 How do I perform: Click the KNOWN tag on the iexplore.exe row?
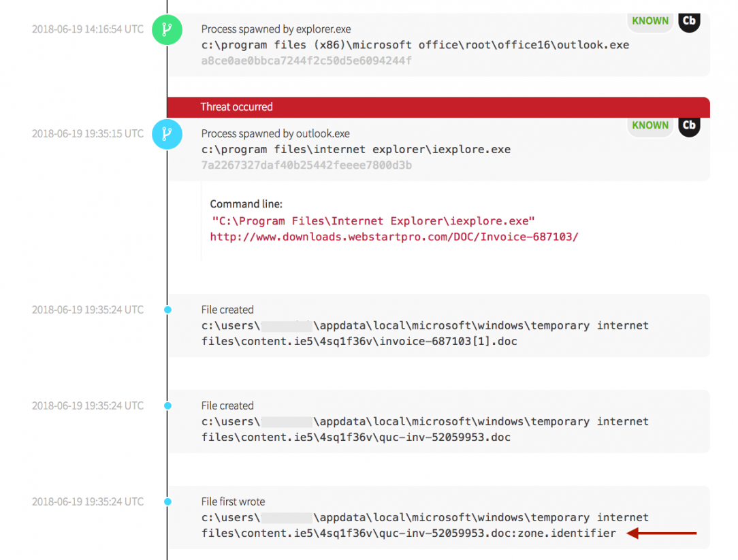[x=650, y=126]
